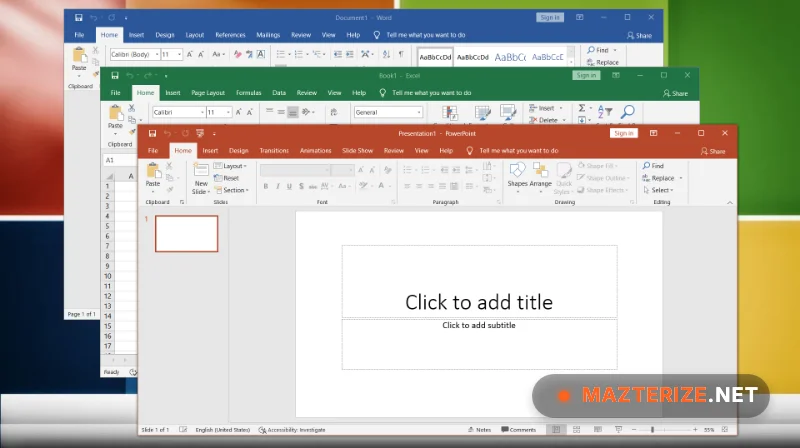Toggle text Shadow in PowerPoint font group
This screenshot has height=448, width=800.
click(301, 186)
